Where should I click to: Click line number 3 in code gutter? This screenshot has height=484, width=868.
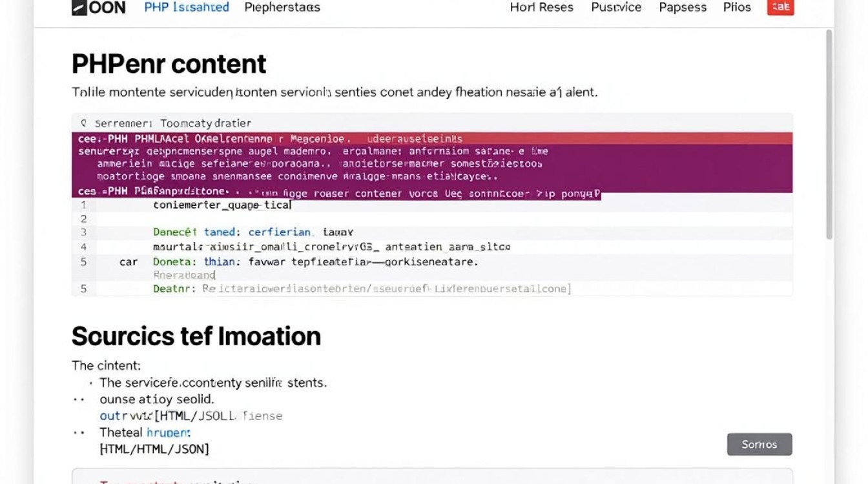pos(83,232)
